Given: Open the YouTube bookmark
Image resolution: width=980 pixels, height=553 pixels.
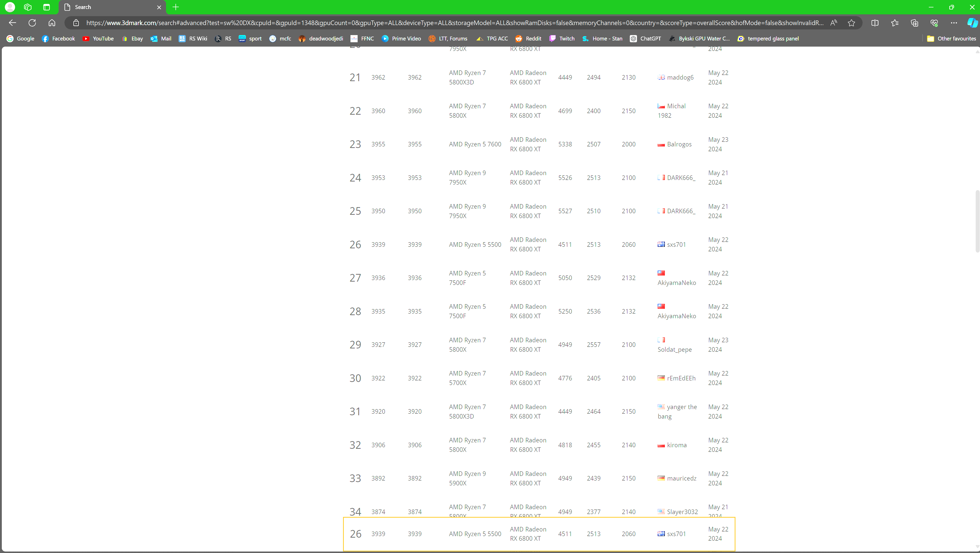Looking at the screenshot, I should click(98, 38).
